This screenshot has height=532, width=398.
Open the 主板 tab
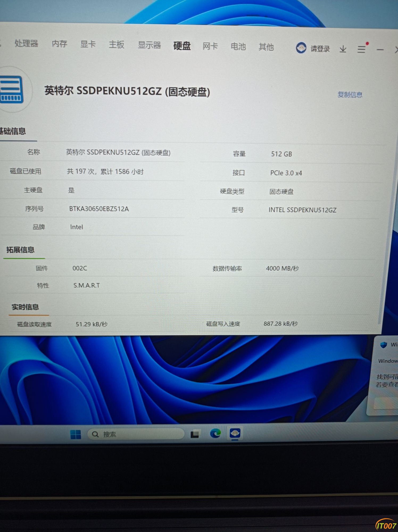coord(117,44)
